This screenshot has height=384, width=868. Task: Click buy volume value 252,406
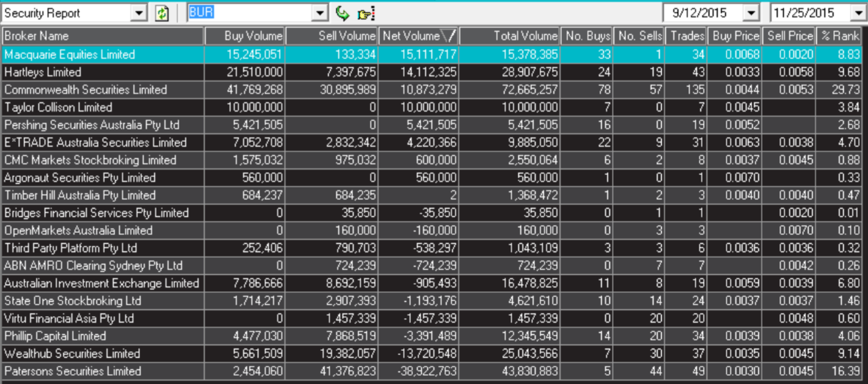click(262, 248)
